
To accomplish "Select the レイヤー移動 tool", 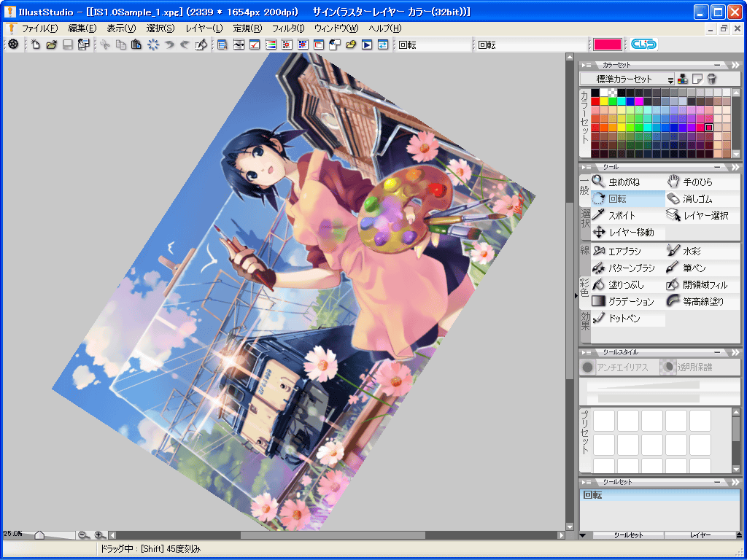I will [x=627, y=233].
